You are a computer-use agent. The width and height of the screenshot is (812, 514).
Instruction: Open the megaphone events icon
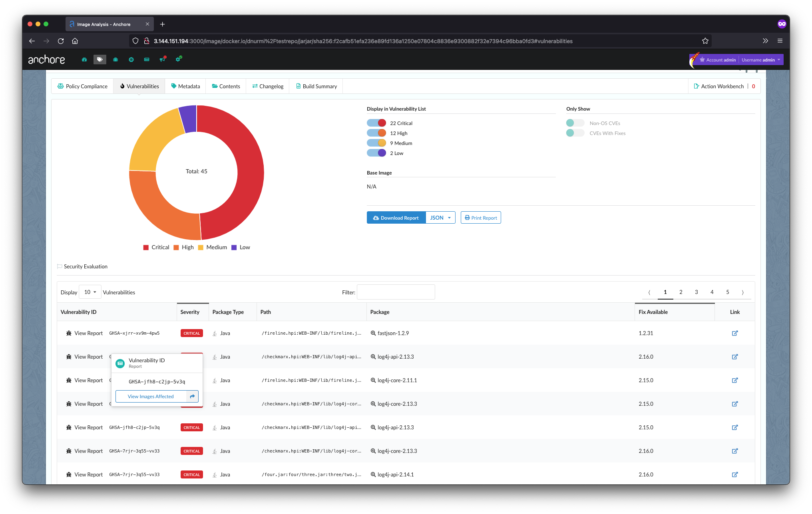pos(162,59)
